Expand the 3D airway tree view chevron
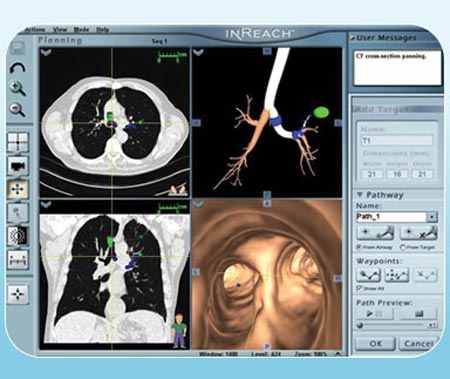The image size is (450, 379). click(x=199, y=52)
